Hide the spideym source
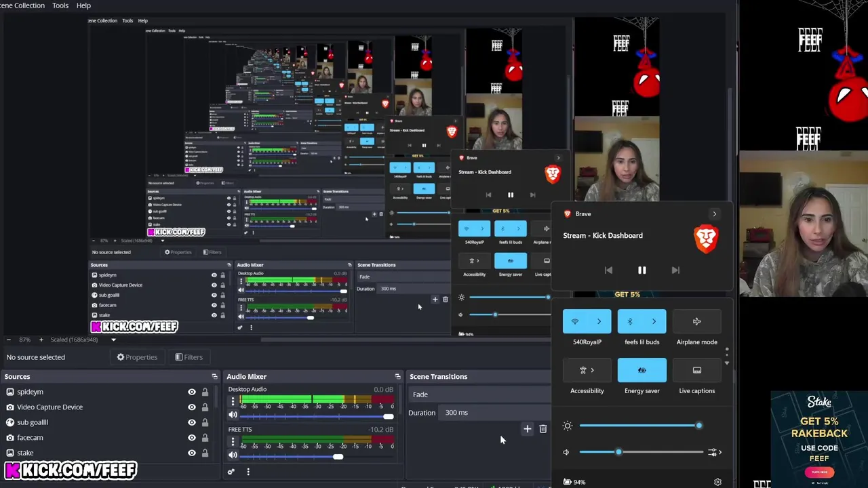The height and width of the screenshot is (488, 868). (x=192, y=392)
